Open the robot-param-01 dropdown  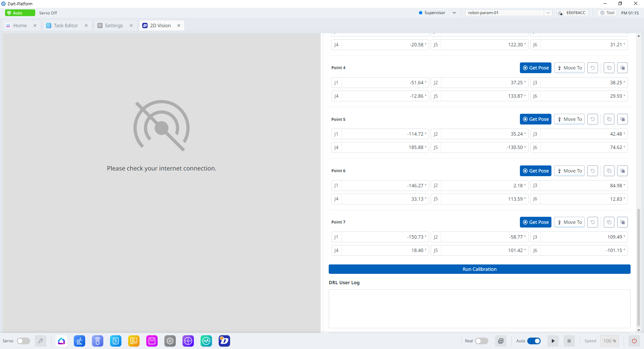(508, 13)
